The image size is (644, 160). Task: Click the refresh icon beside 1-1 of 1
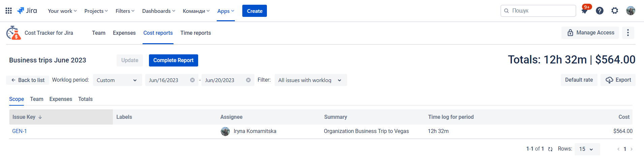point(550,149)
